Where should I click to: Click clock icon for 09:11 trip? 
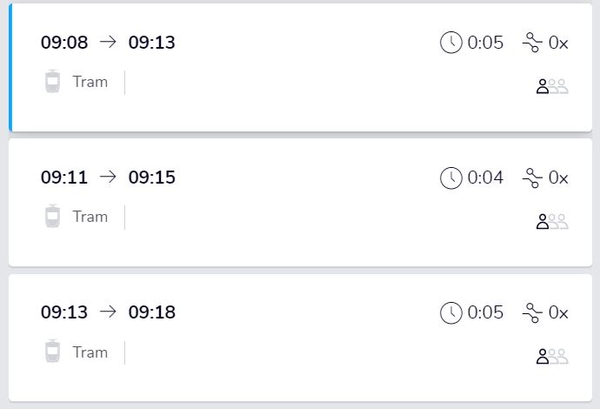coord(451,178)
